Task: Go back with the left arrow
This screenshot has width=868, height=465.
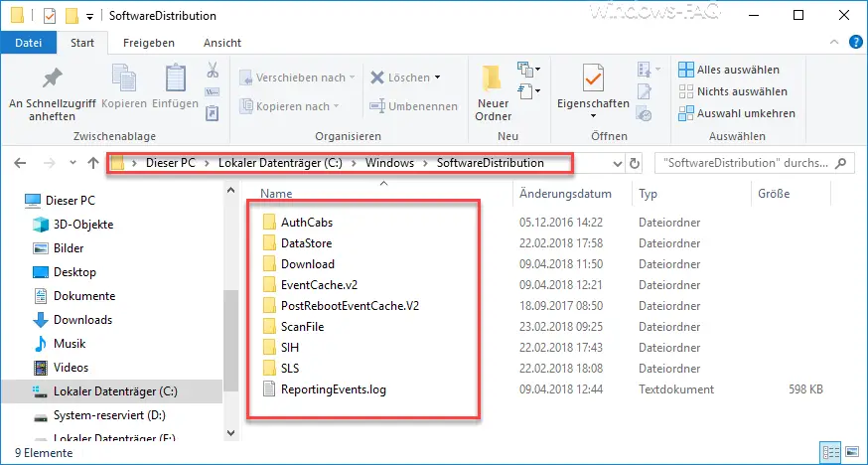Action: pos(20,163)
